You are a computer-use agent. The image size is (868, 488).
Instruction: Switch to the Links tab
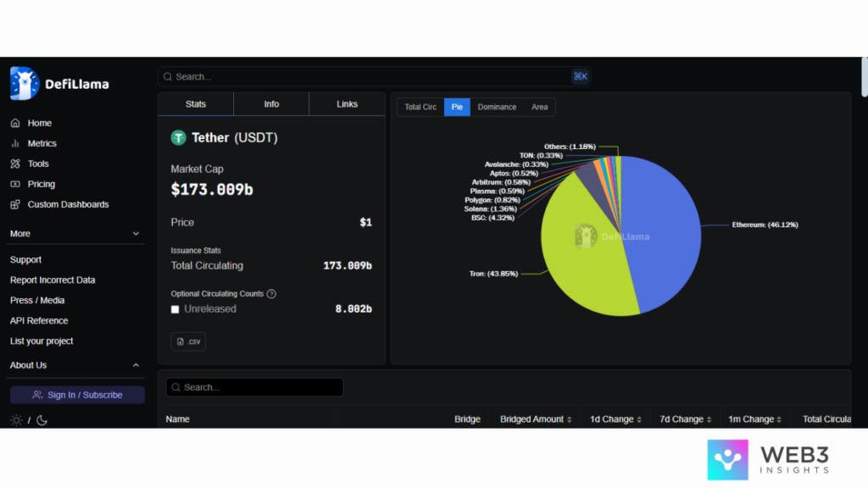347,104
